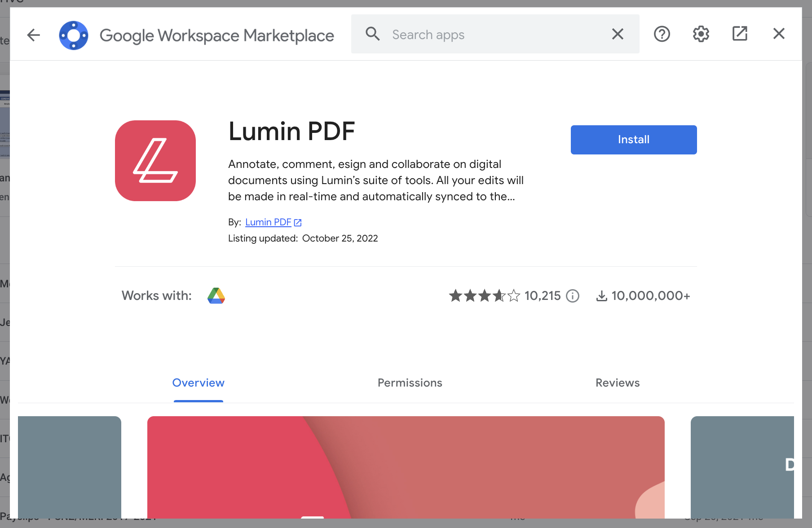Click the back arrow

(x=33, y=35)
